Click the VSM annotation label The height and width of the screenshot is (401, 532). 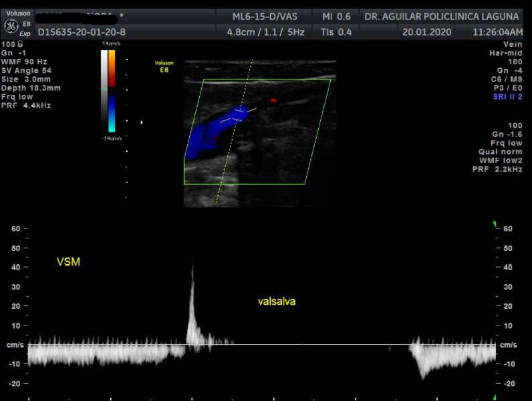[x=68, y=262]
